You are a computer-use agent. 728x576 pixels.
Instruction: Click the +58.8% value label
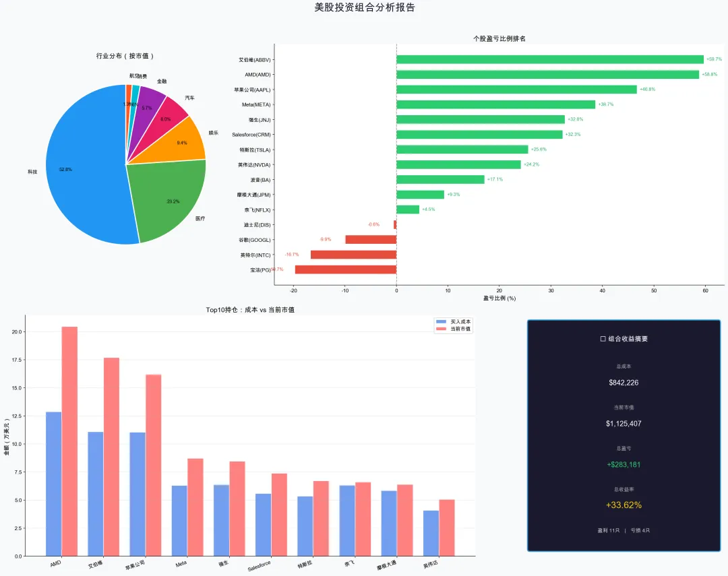(709, 74)
